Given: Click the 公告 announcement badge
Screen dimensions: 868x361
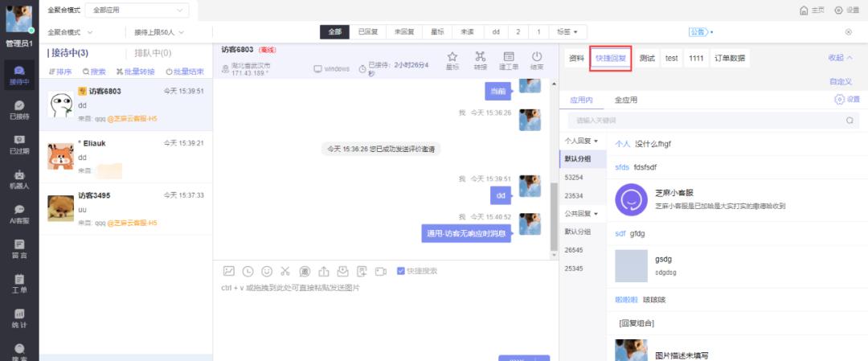Looking at the screenshot, I should click(x=698, y=32).
